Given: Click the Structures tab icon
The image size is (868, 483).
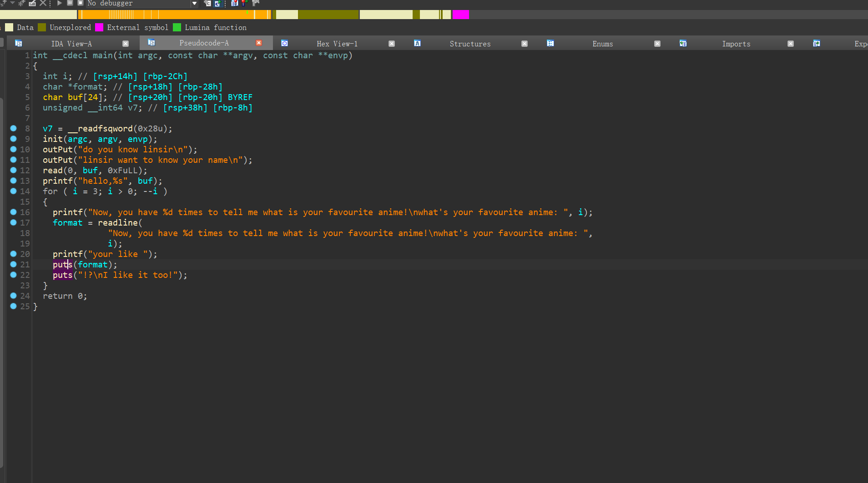Looking at the screenshot, I should (x=417, y=43).
